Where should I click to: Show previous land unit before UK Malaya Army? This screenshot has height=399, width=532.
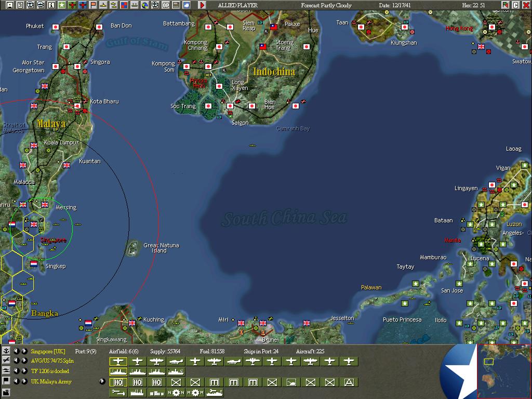tap(16, 381)
